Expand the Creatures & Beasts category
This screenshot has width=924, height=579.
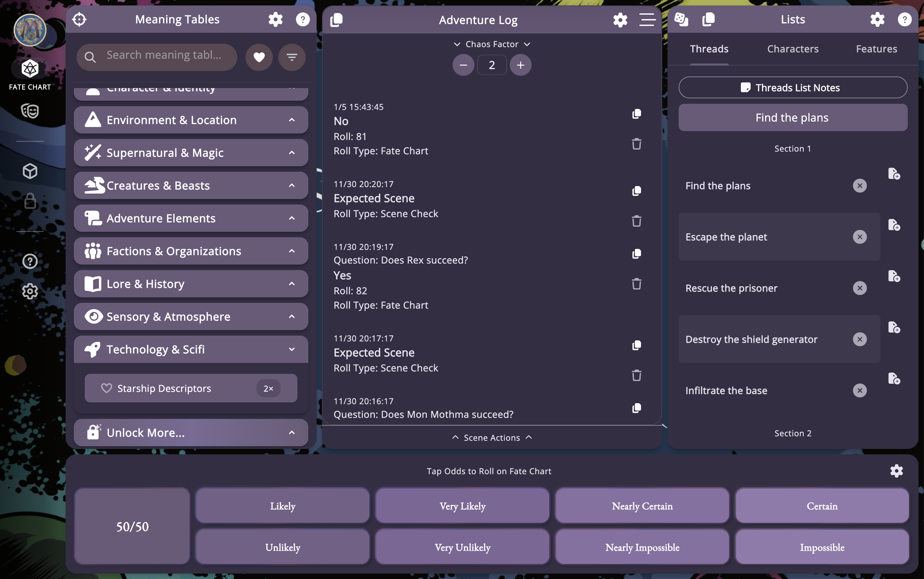[291, 185]
